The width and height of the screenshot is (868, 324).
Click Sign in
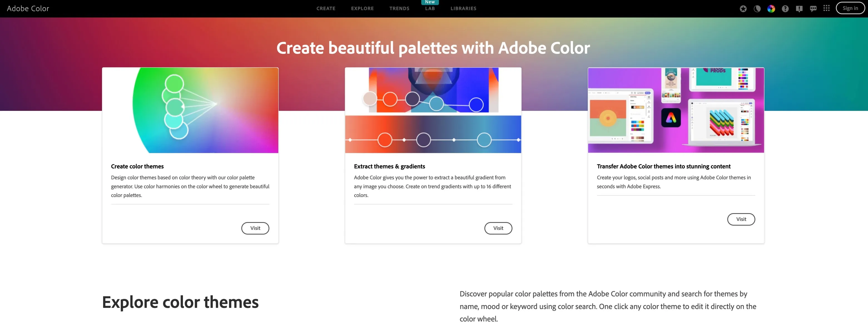click(850, 8)
